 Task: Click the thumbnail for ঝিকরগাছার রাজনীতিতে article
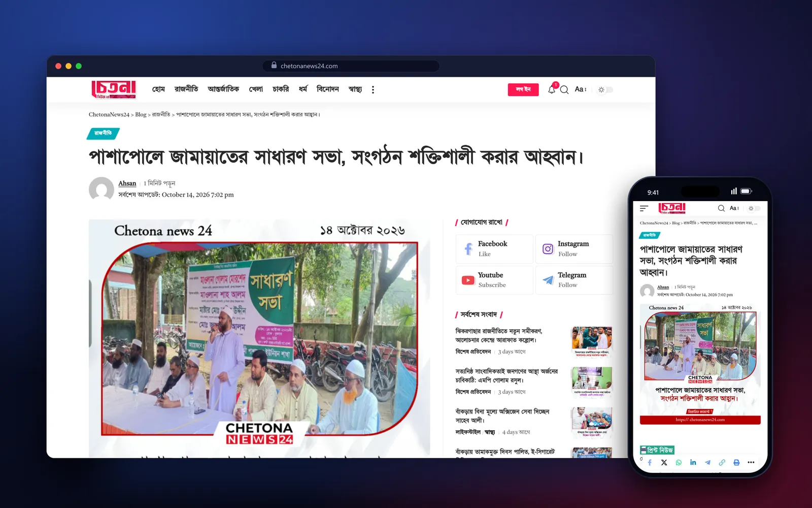click(x=592, y=342)
